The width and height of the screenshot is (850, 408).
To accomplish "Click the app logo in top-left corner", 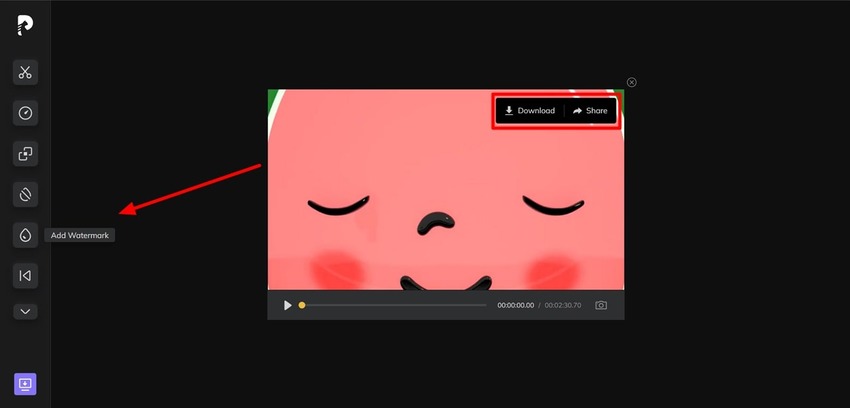I will click(x=25, y=24).
